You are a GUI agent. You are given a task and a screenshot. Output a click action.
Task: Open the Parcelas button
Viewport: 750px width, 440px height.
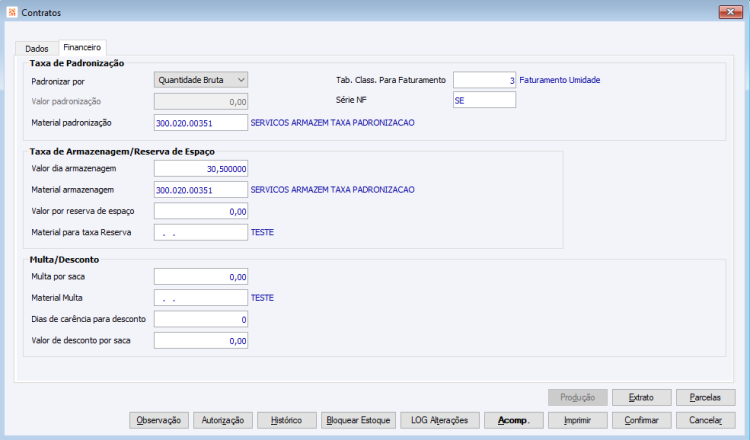706,397
